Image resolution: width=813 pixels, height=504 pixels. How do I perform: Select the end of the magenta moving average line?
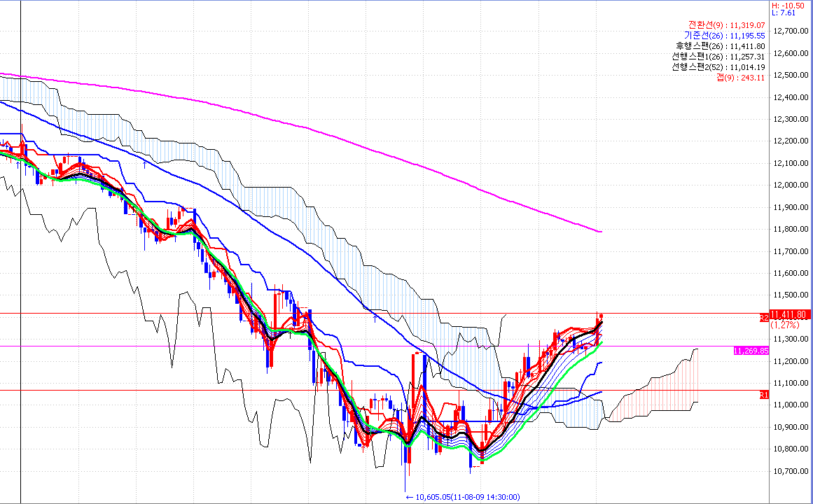point(600,231)
